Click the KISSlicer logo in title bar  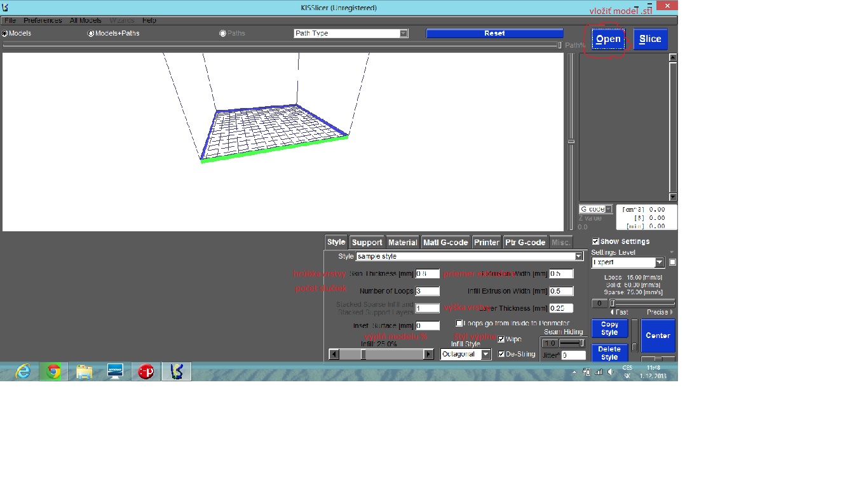tap(5, 8)
